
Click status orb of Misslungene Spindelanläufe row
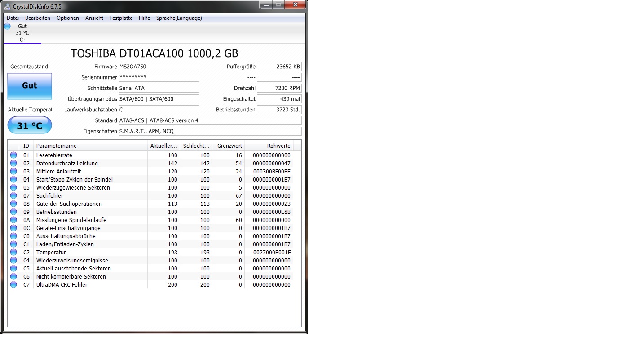pyautogui.click(x=13, y=220)
